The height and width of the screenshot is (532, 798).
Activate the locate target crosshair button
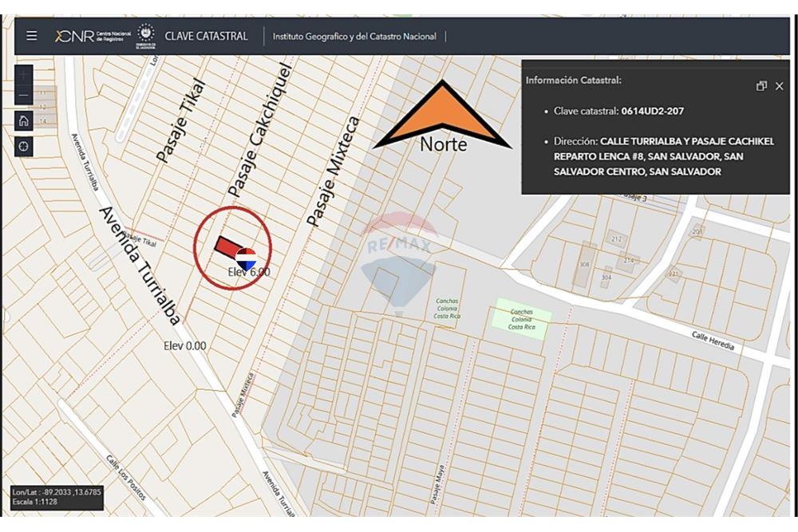click(24, 147)
